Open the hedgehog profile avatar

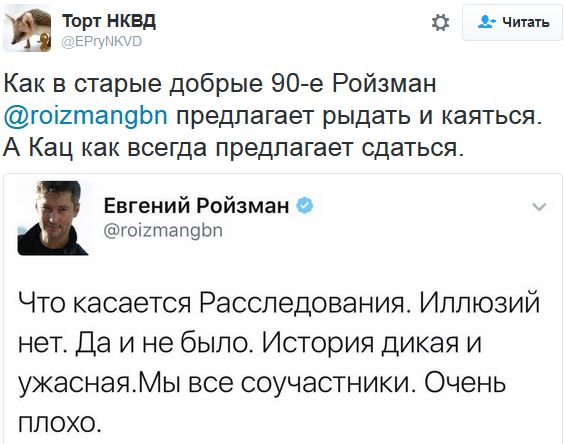pos(27,29)
